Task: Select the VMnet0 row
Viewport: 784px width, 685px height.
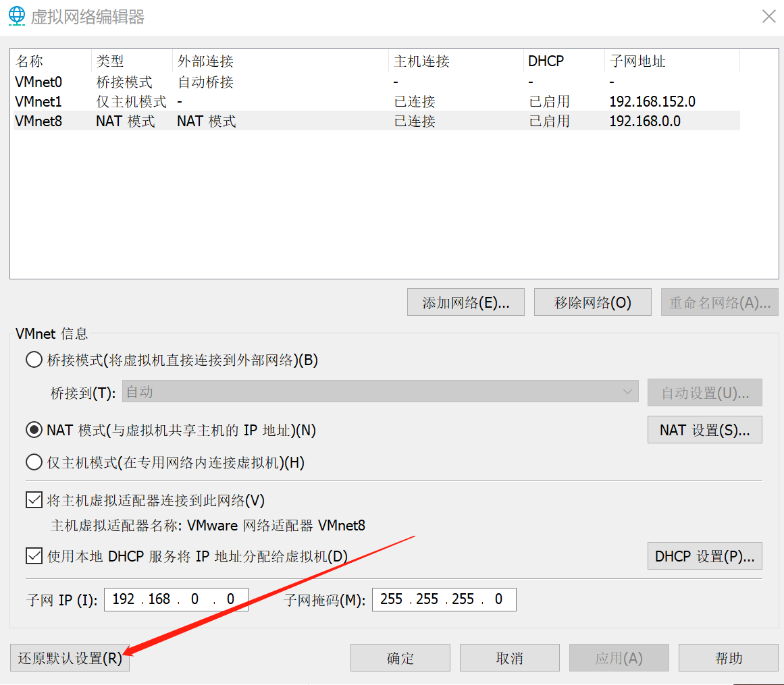Action: (377, 82)
